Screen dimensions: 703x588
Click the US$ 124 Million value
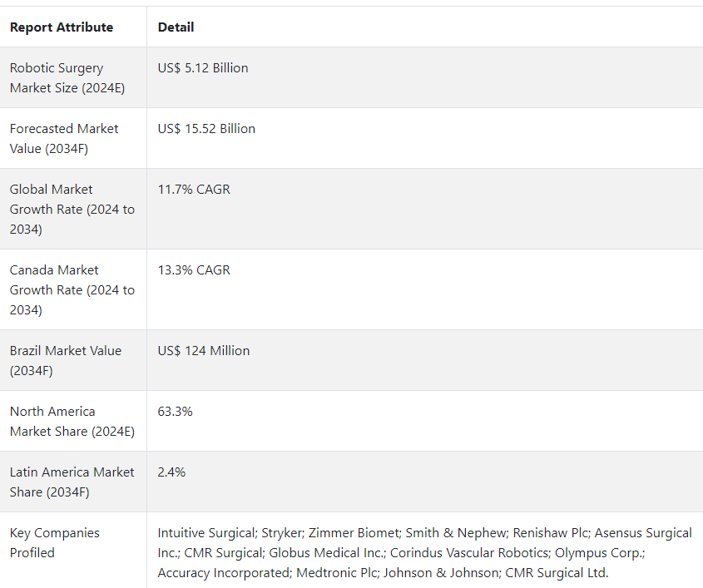pyautogui.click(x=204, y=350)
